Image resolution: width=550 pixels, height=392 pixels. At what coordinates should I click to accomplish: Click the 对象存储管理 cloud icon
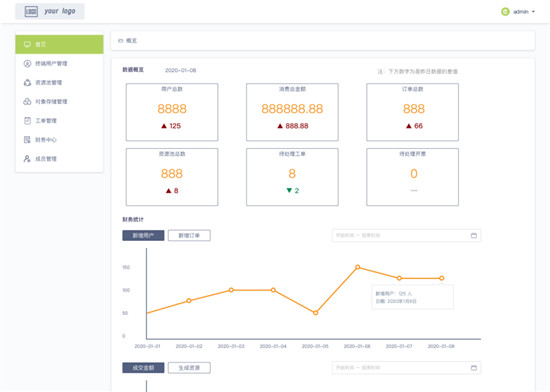(27, 101)
